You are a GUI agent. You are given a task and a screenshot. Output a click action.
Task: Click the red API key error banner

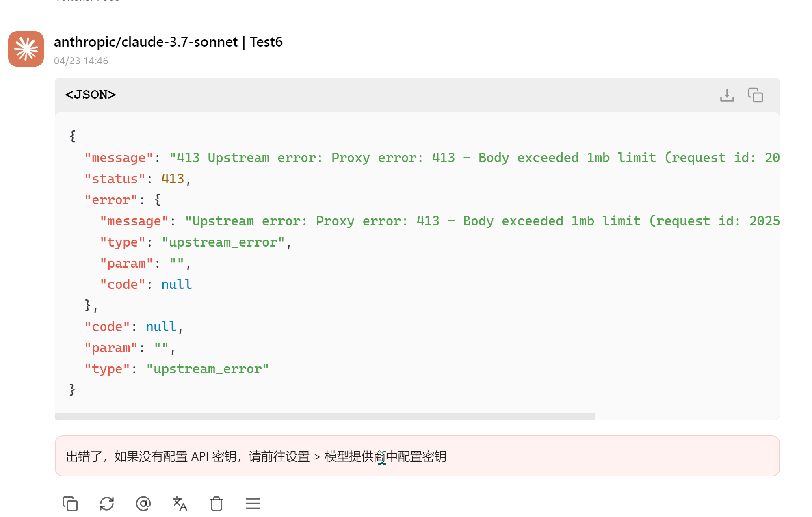[x=417, y=456]
